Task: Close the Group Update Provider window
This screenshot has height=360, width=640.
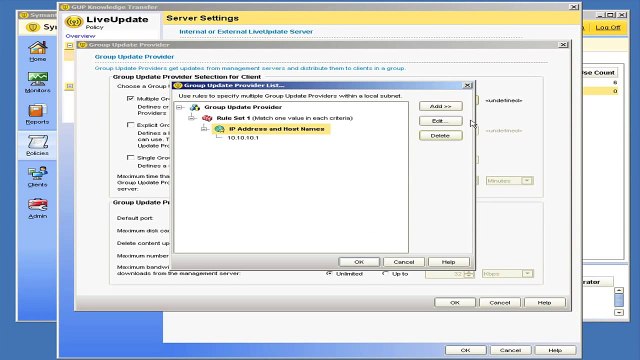Action: 563,44
